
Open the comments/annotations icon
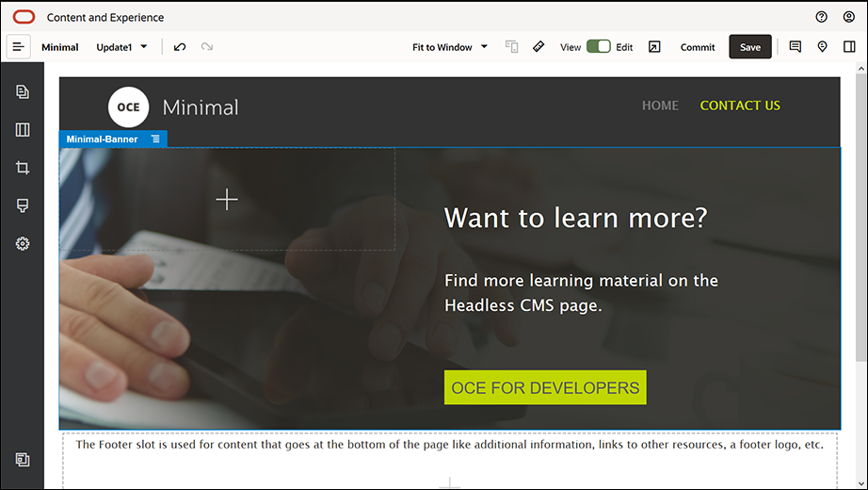[795, 47]
